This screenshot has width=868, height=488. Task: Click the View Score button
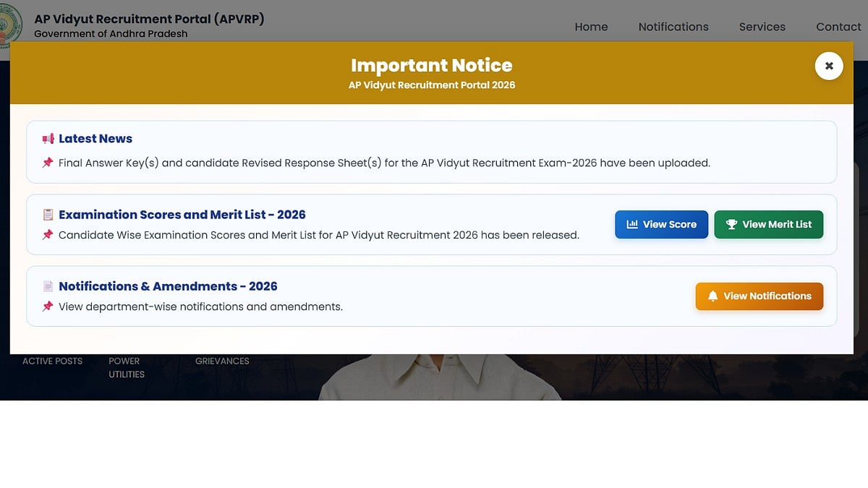pos(662,224)
